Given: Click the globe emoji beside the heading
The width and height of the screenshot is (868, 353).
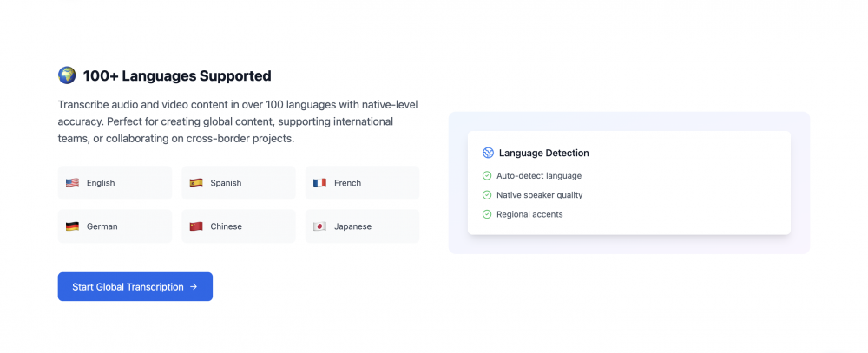Looking at the screenshot, I should click(x=67, y=75).
